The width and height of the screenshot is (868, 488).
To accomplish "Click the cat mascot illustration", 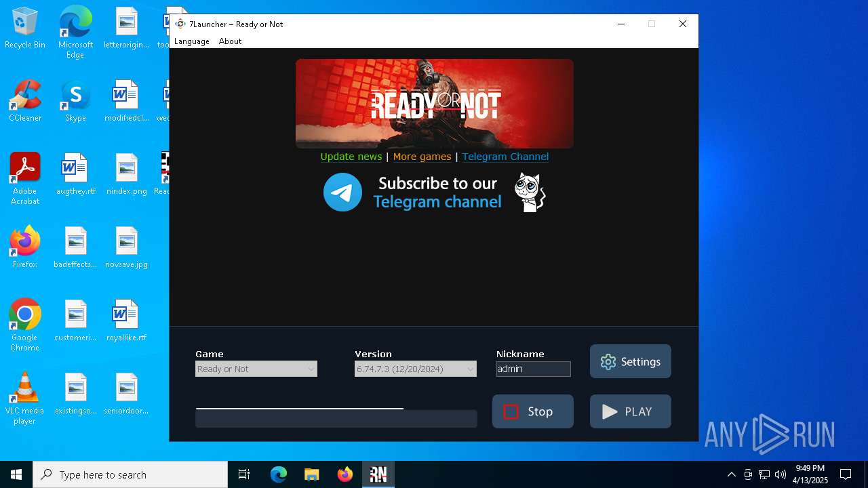I will [530, 192].
